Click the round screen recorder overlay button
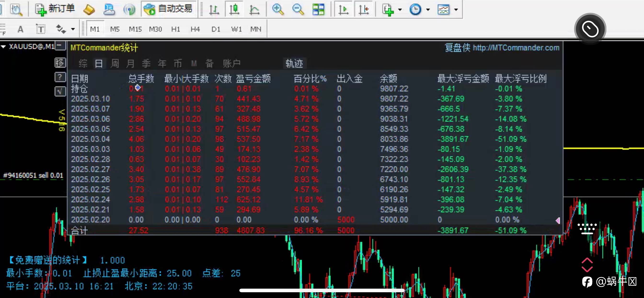This screenshot has width=644, height=298. pos(590,29)
